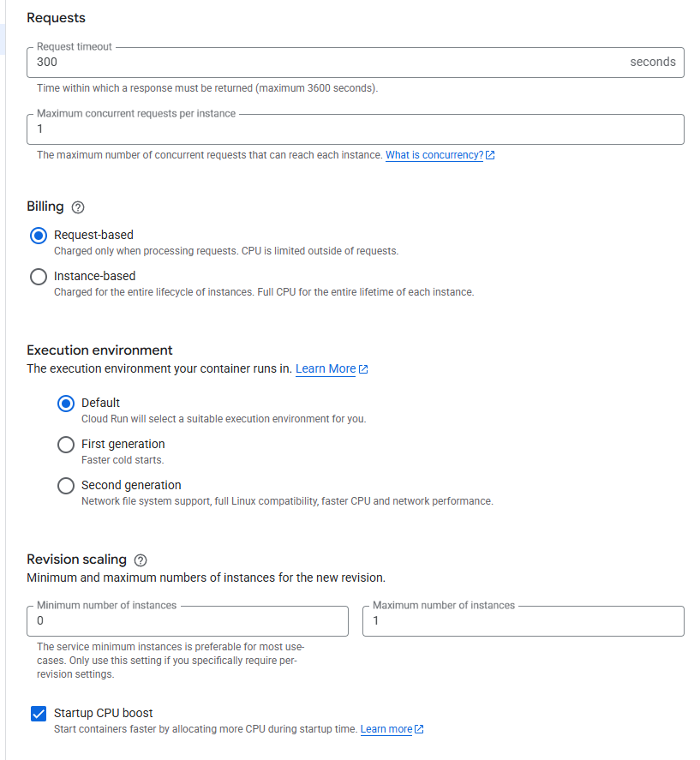
Task: Choose Second generation execution environment
Action: click(x=66, y=486)
